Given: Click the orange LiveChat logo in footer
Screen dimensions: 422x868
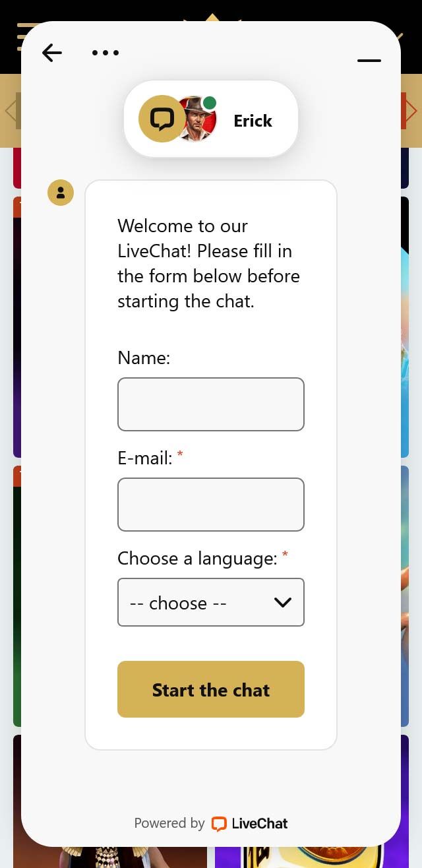Looking at the screenshot, I should (x=219, y=824).
